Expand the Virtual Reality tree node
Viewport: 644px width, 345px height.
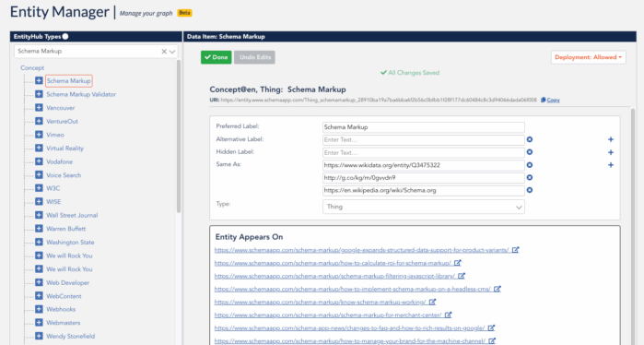pyautogui.click(x=39, y=148)
